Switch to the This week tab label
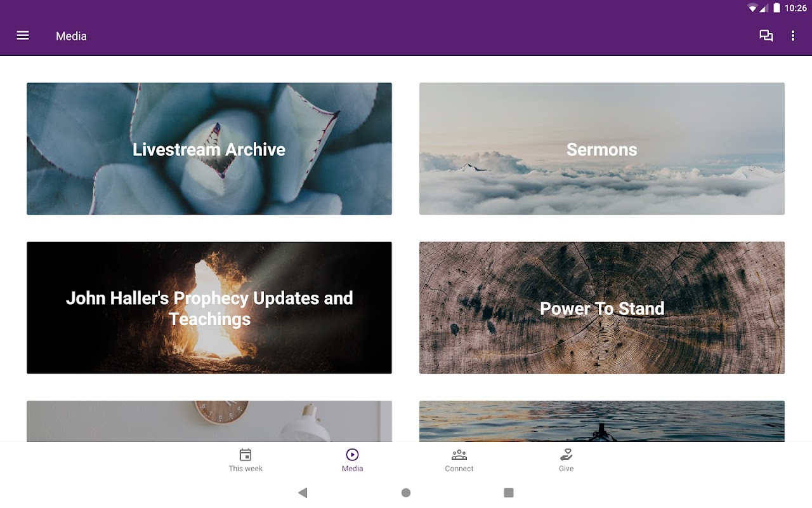 (x=246, y=469)
